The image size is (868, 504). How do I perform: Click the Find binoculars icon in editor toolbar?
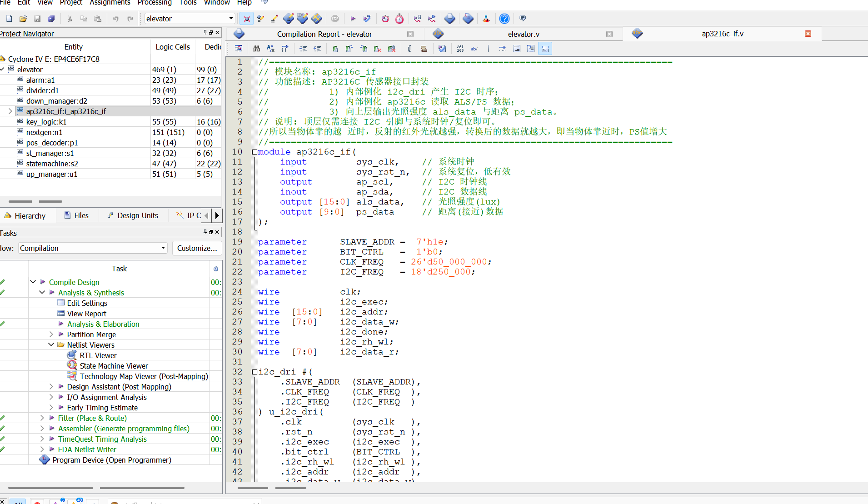(x=257, y=49)
